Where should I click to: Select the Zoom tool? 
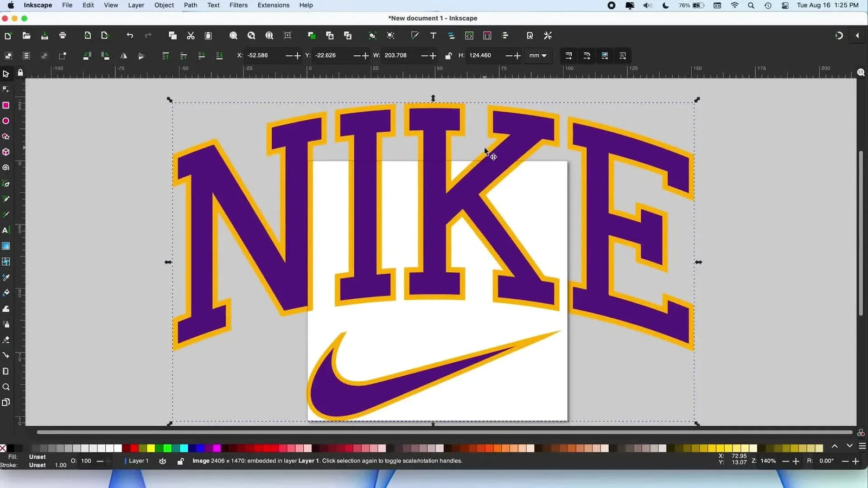coord(6,387)
